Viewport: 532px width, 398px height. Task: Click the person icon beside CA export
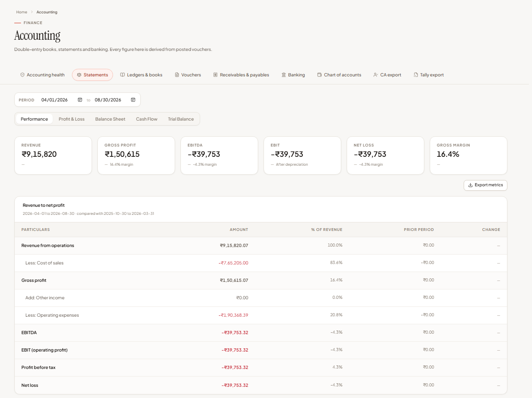(x=376, y=75)
